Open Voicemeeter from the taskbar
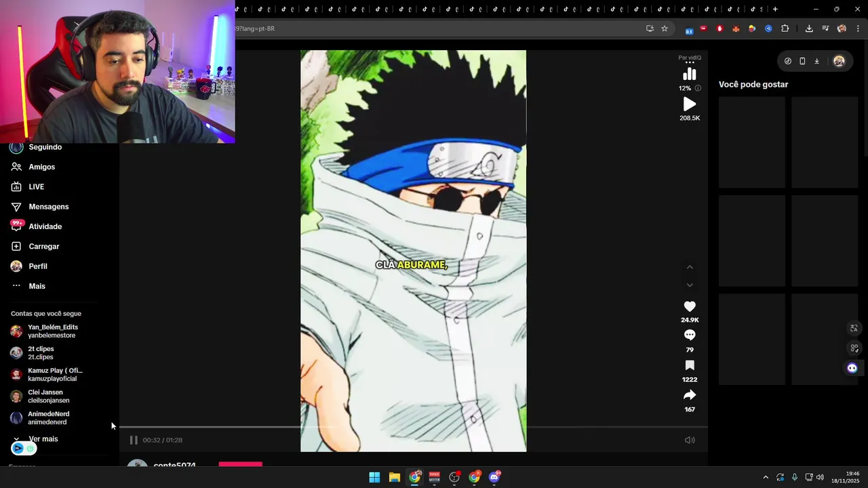 point(434,477)
